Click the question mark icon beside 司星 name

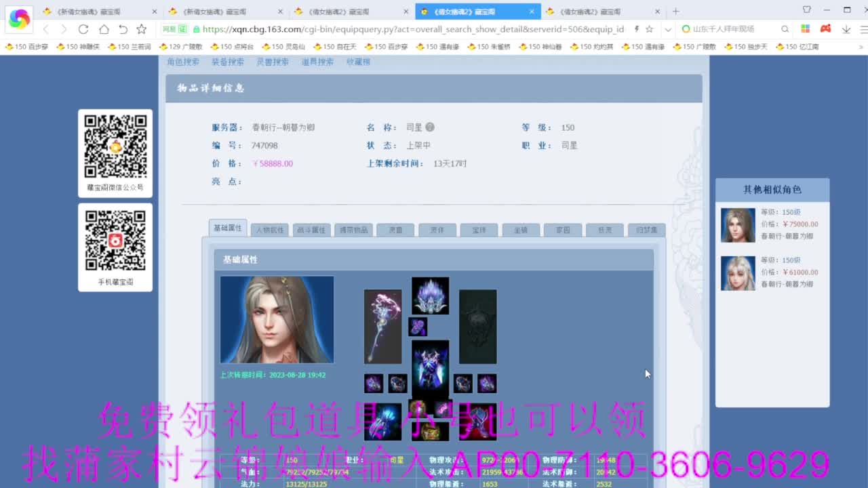430,127
